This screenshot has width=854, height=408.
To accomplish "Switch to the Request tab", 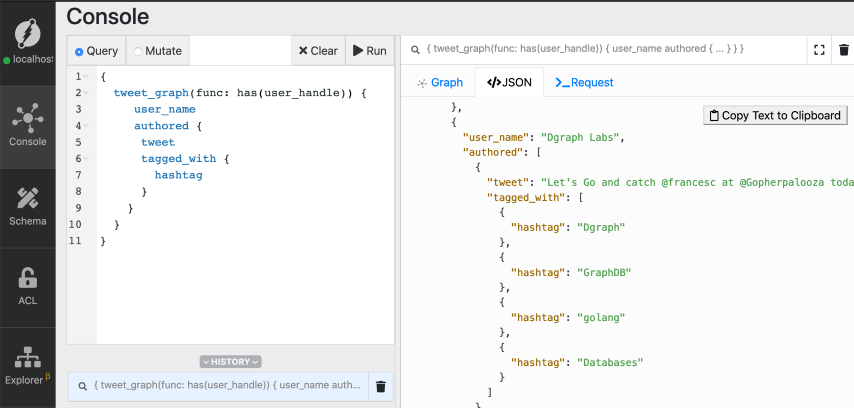I will tap(584, 82).
